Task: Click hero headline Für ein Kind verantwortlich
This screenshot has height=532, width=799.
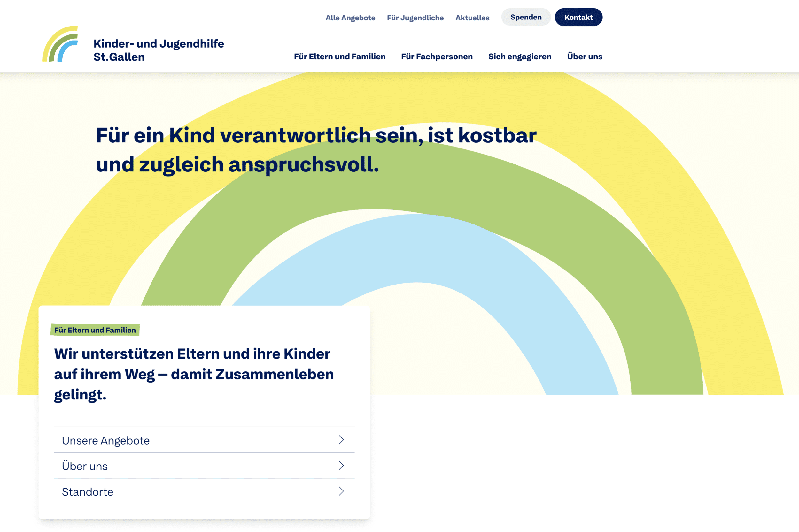Action: [x=316, y=149]
